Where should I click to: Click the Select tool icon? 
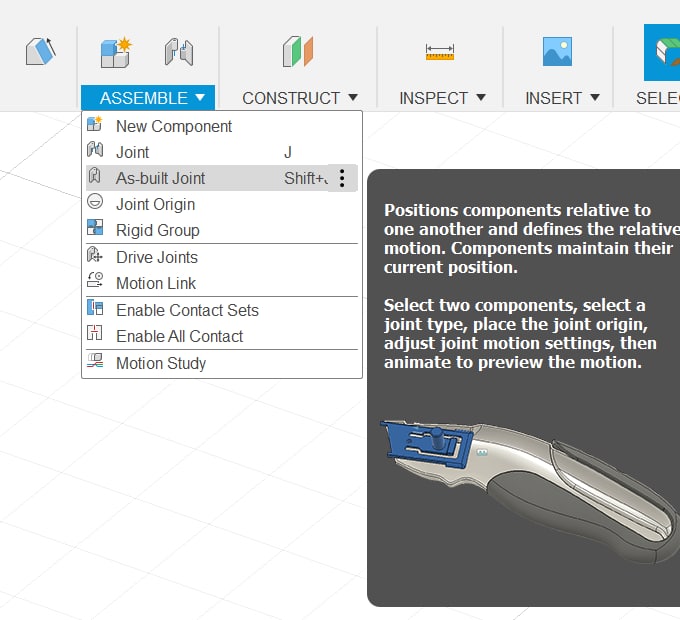(662, 52)
